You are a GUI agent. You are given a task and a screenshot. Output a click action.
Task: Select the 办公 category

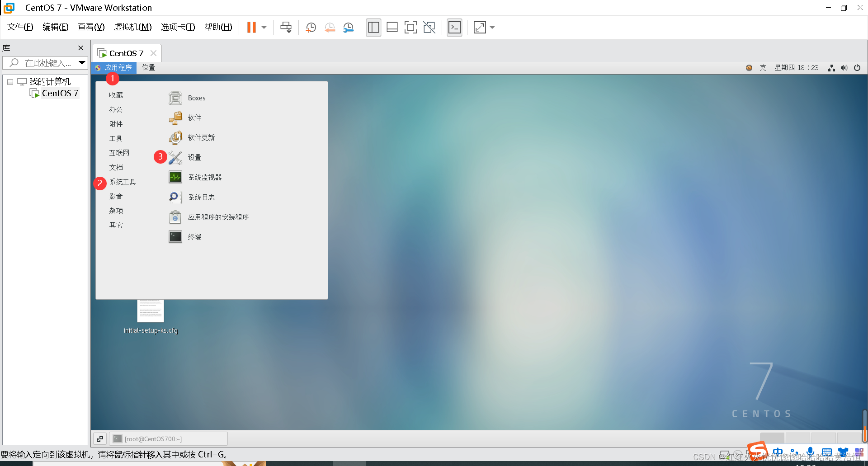(x=116, y=109)
